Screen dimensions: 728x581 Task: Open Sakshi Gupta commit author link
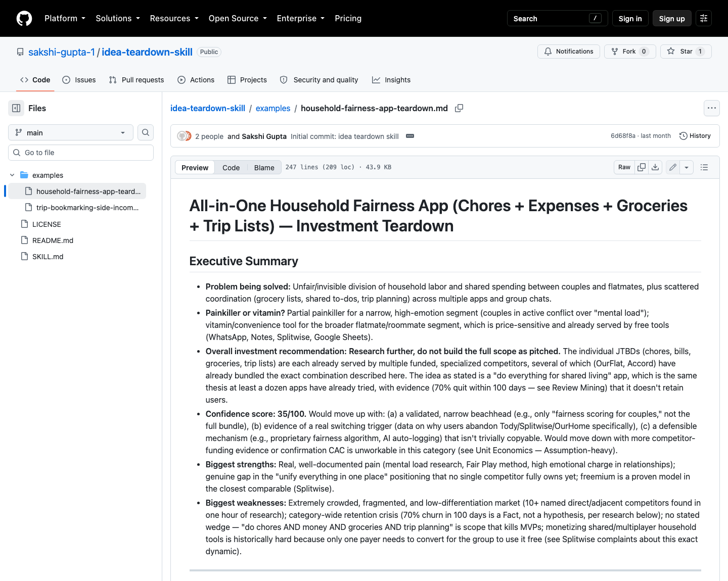pos(264,136)
